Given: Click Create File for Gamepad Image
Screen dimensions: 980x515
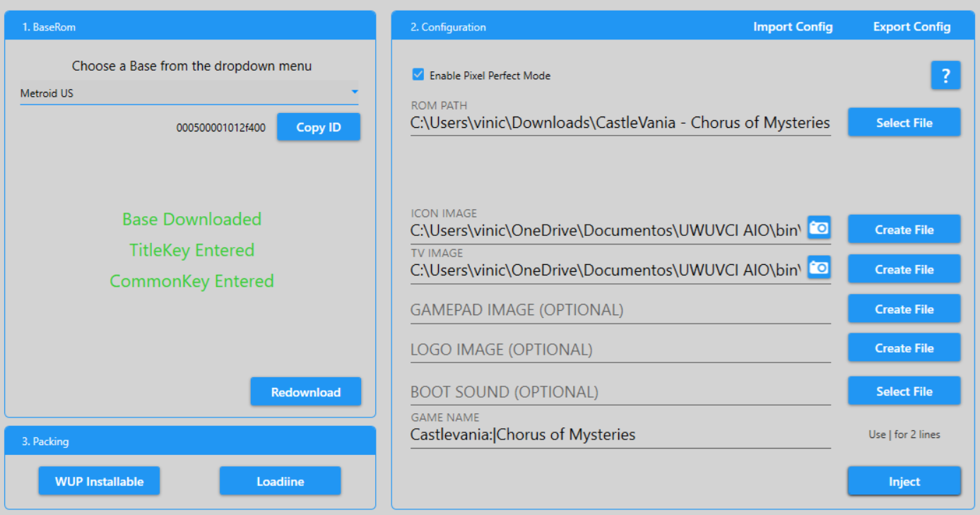Looking at the screenshot, I should [x=904, y=309].
